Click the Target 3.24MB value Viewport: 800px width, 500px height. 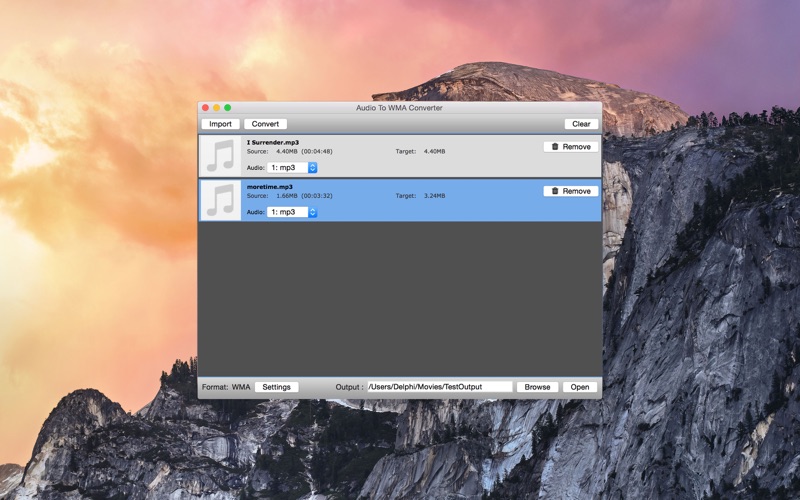[x=435, y=196]
